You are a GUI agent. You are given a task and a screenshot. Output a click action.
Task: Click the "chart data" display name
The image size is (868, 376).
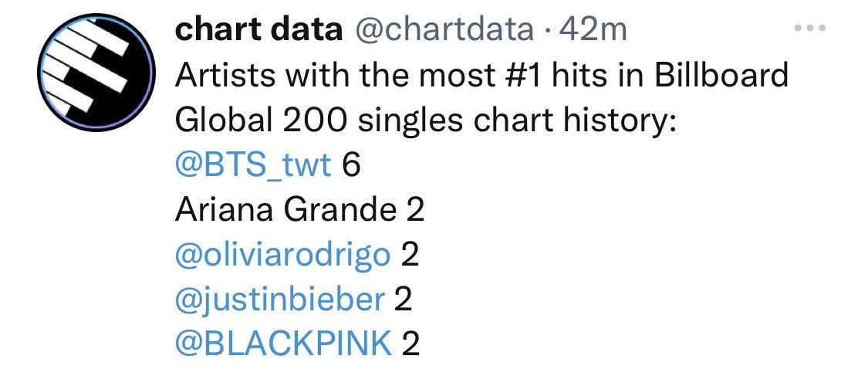258,30
